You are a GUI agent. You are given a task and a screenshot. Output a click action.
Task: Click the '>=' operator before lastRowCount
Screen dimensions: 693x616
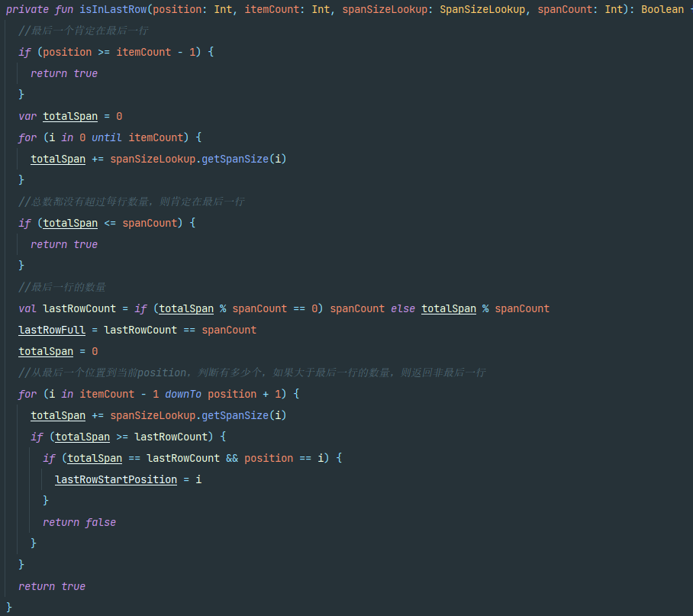click(x=122, y=437)
